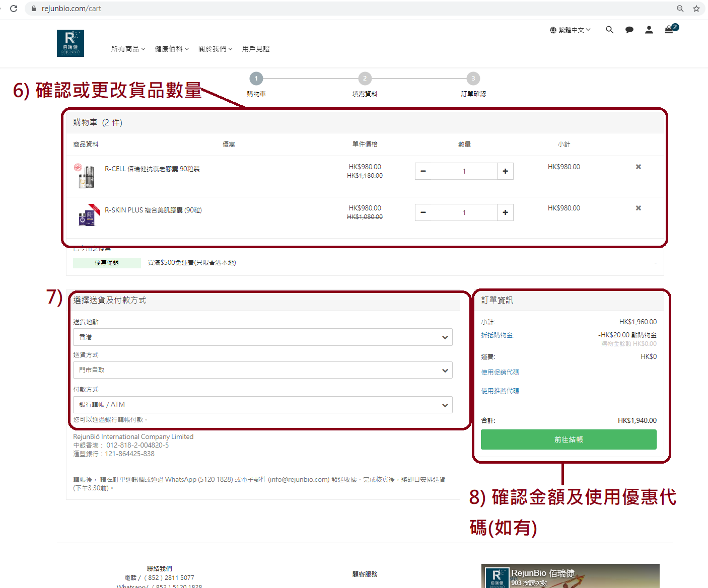Open the chat bubble icon
The height and width of the screenshot is (588, 708).
coord(629,30)
